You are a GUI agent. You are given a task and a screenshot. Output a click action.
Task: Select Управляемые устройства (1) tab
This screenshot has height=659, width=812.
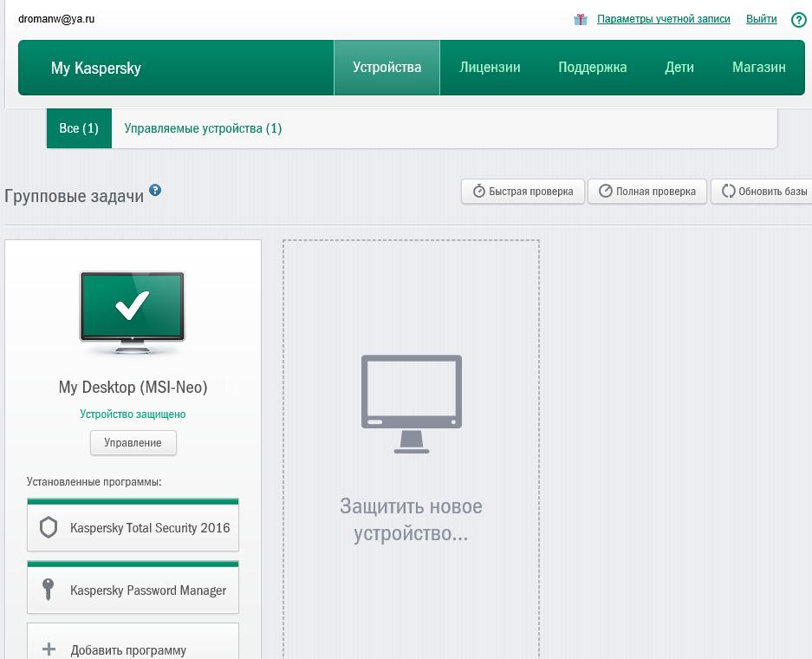point(203,128)
